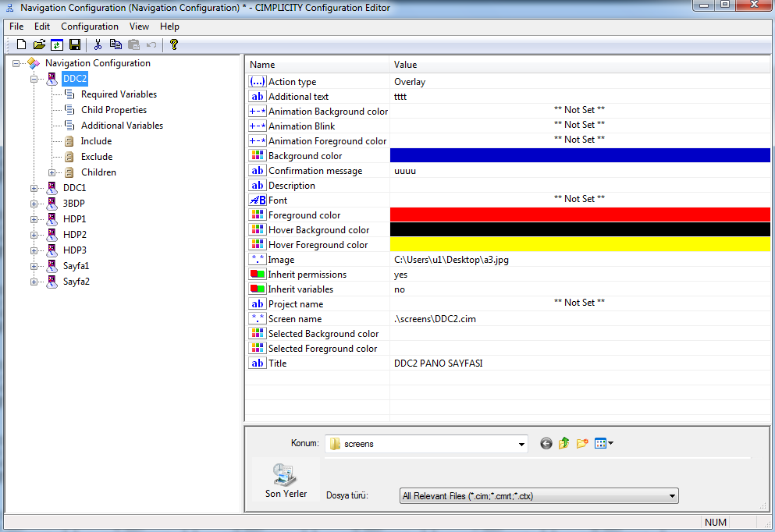
Task: Open the Edit menu
Action: pyautogui.click(x=42, y=27)
